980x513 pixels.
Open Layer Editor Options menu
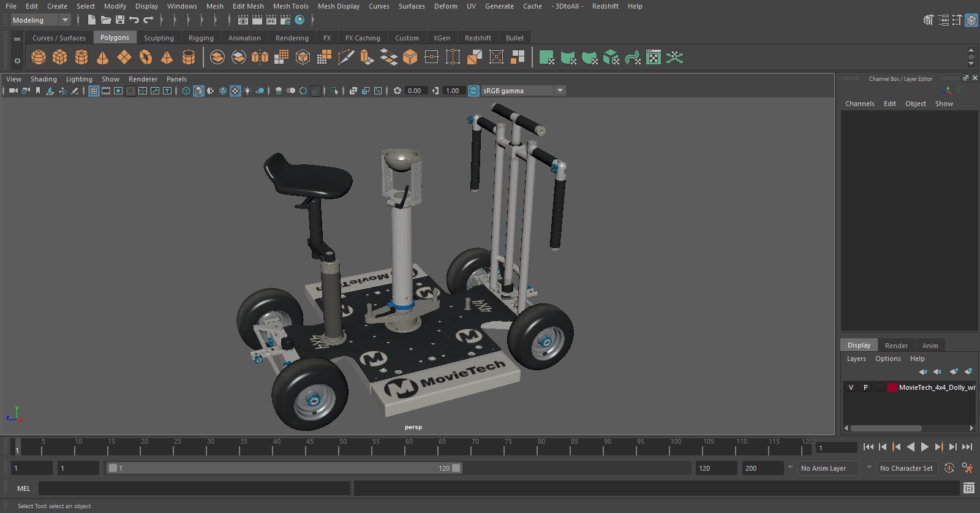(888, 359)
